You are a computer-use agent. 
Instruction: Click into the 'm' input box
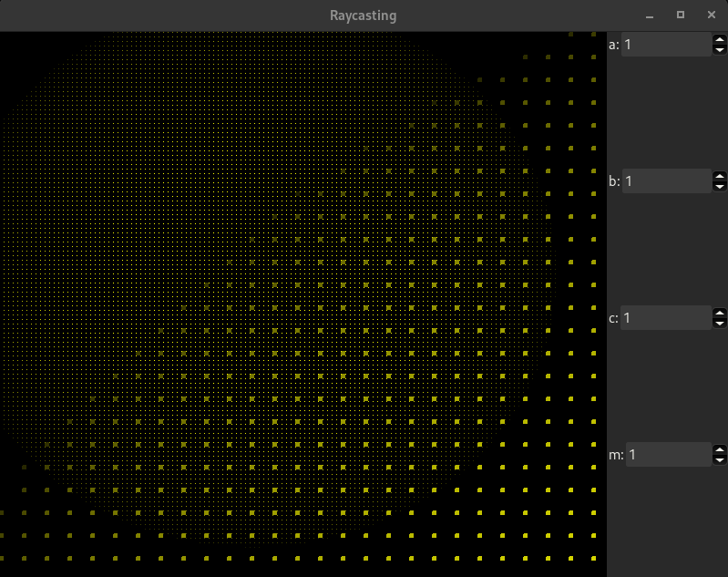click(x=667, y=454)
